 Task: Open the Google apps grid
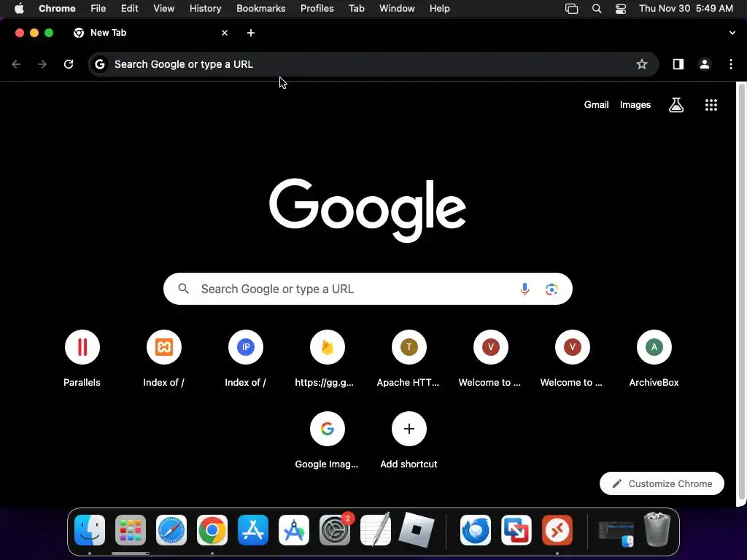coord(711,105)
